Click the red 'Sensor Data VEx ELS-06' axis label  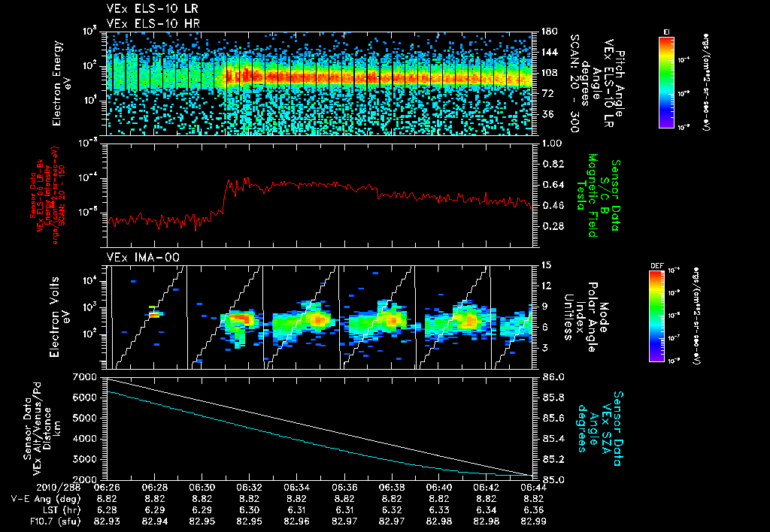pyautogui.click(x=47, y=195)
